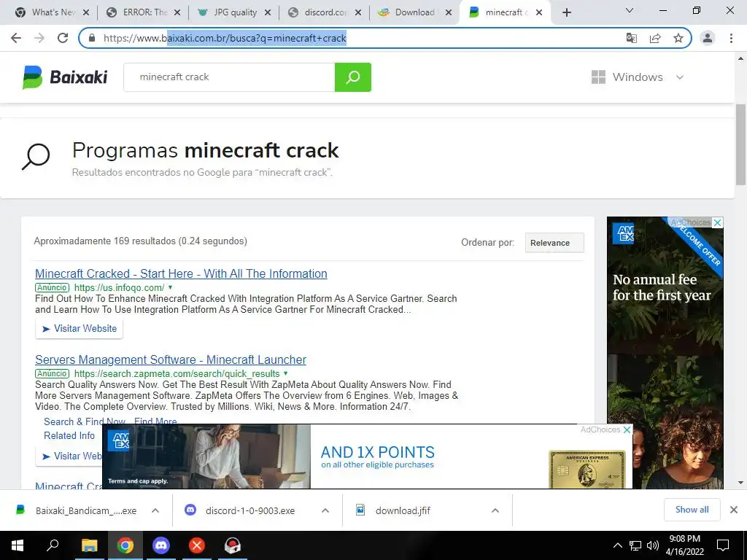
Task: Expand download.jfif options chevron
Action: (x=495, y=510)
